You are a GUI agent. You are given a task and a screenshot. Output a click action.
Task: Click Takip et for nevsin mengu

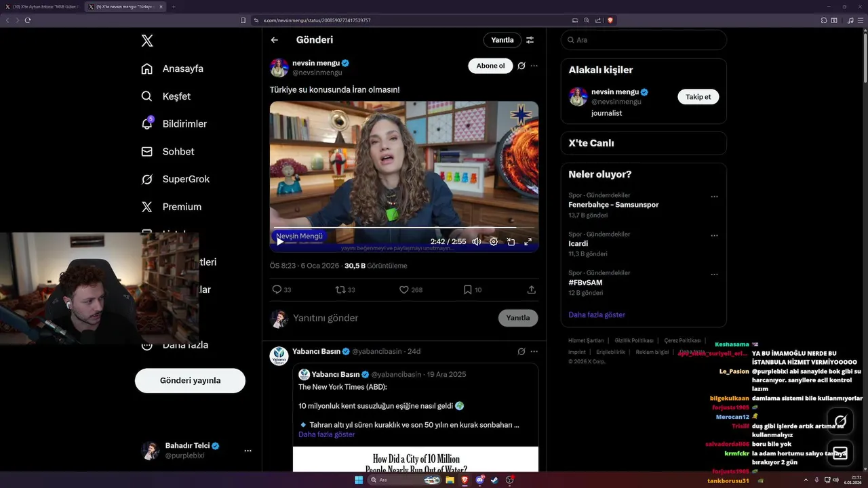[698, 97]
